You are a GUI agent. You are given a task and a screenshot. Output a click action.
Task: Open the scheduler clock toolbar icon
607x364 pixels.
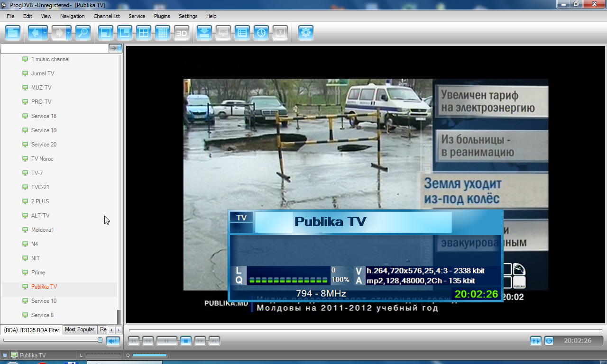tap(261, 33)
